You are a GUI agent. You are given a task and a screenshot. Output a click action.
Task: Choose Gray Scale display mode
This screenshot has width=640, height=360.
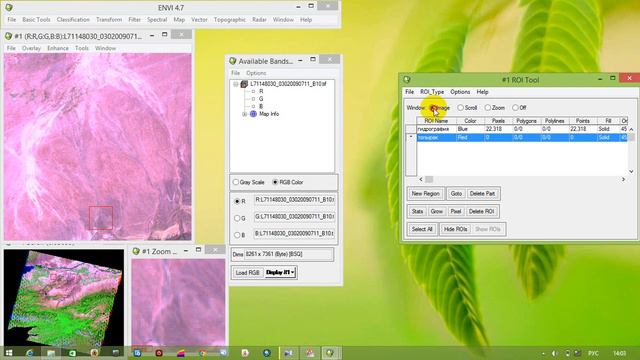pyautogui.click(x=236, y=182)
